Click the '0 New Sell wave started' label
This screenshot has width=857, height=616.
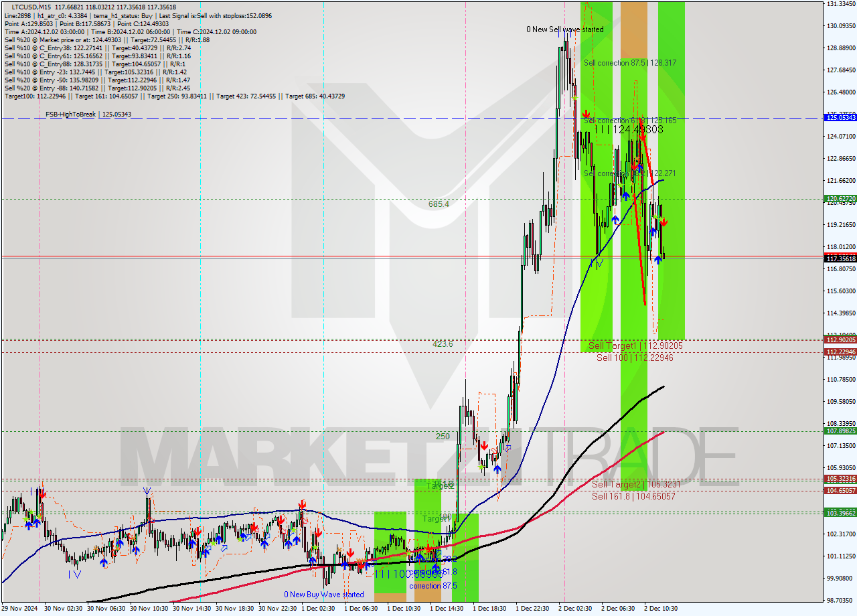564,29
